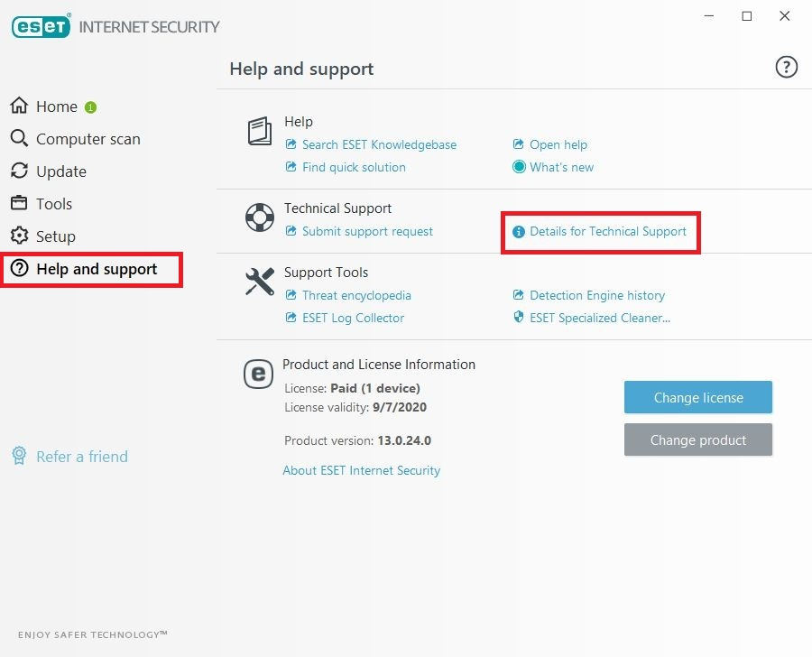
Task: Click the link icon beside Find quick solution
Action: [291, 166]
